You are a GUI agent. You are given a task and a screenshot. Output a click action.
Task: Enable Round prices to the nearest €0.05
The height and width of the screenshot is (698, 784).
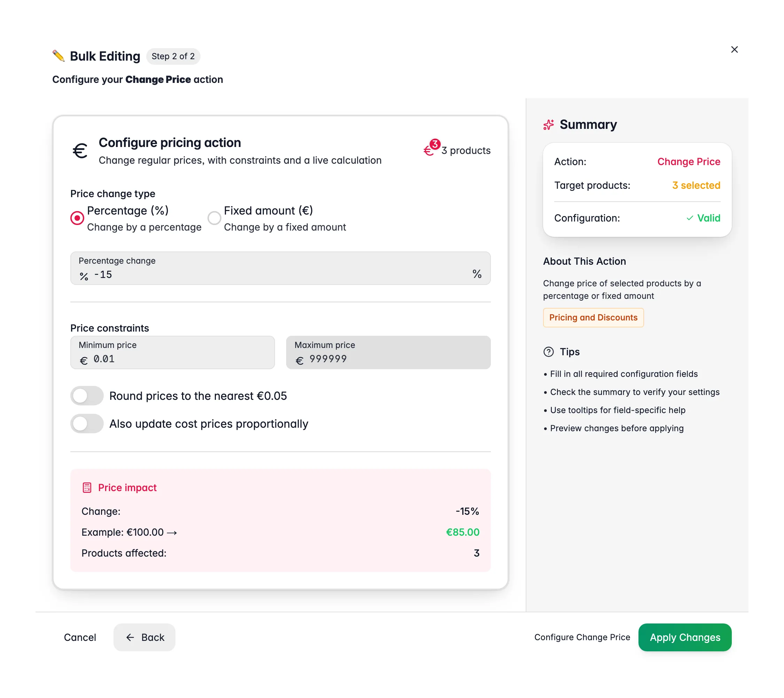[x=87, y=396]
